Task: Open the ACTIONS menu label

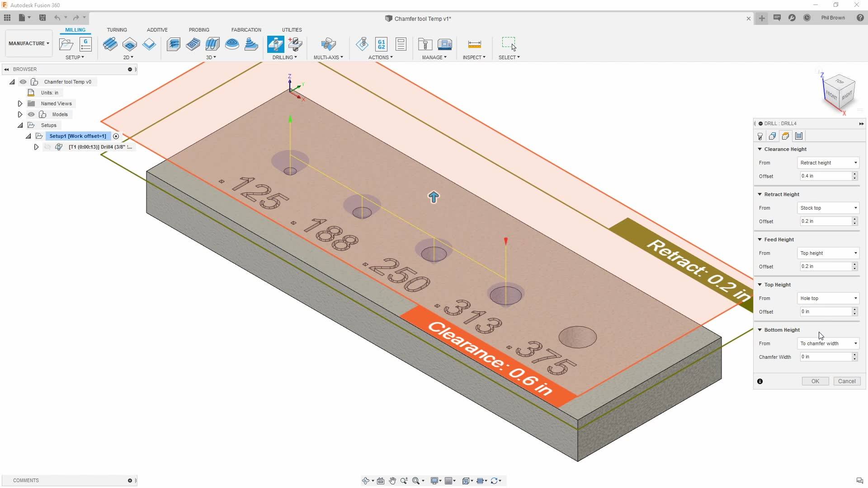Action: (381, 57)
